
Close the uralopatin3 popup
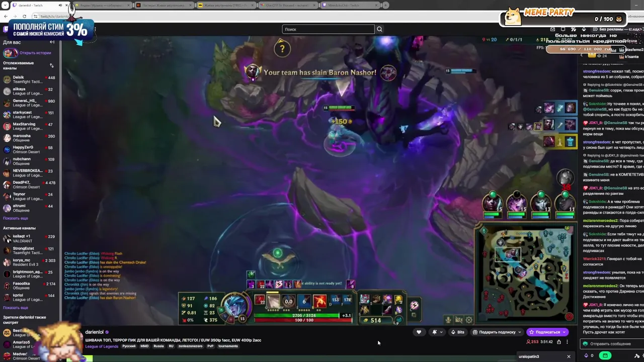tap(569, 356)
